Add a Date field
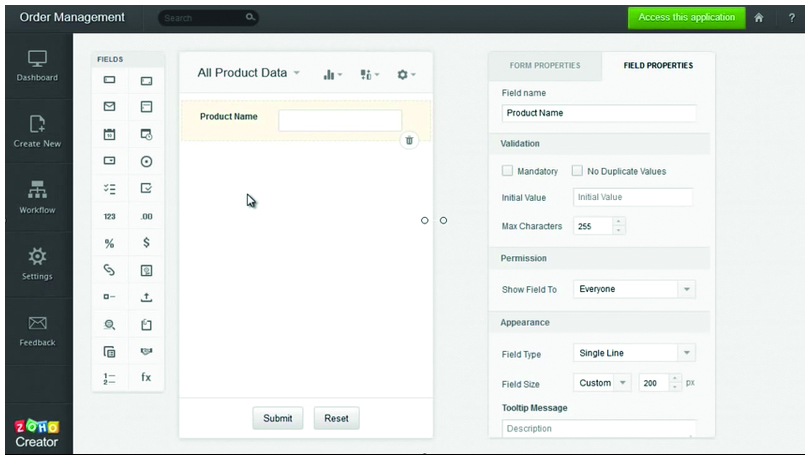This screenshot has height=458, width=811. click(109, 134)
